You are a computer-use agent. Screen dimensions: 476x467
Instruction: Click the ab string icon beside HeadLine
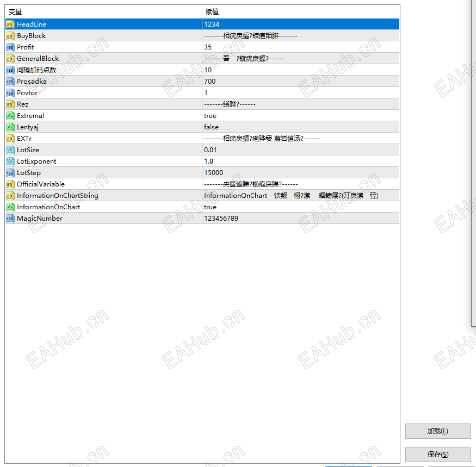tap(9, 24)
